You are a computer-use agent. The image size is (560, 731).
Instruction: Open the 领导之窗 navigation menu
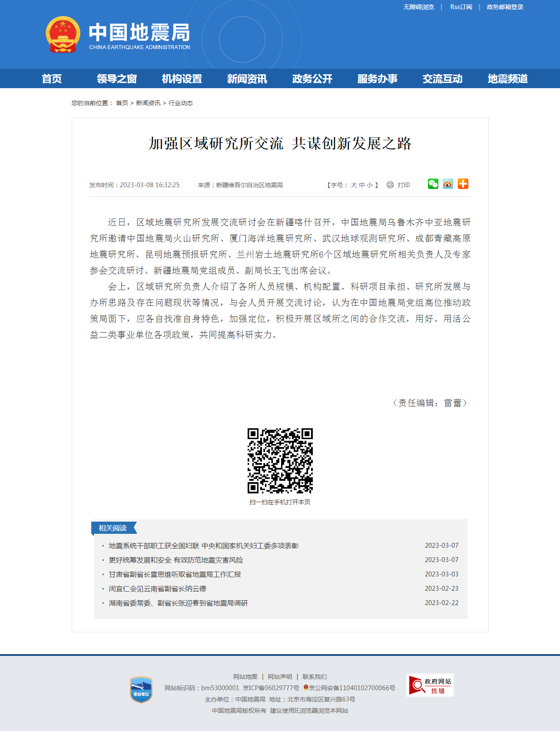pos(117,79)
